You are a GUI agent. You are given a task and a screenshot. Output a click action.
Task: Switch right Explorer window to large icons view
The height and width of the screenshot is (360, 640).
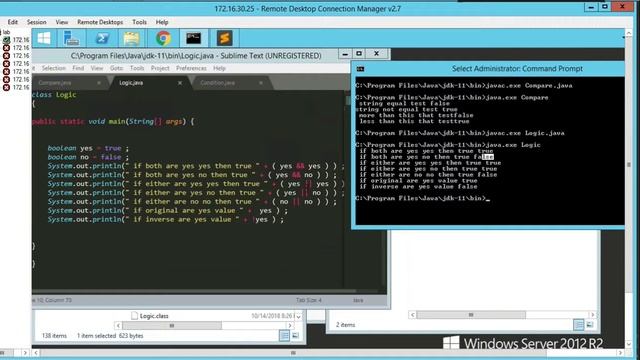pos(590,325)
